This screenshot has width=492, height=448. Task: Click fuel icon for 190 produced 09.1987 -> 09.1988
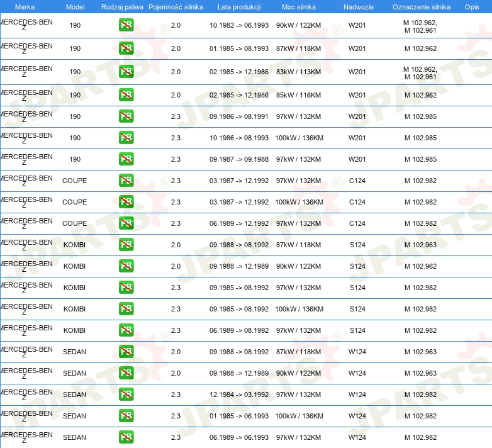click(x=126, y=159)
